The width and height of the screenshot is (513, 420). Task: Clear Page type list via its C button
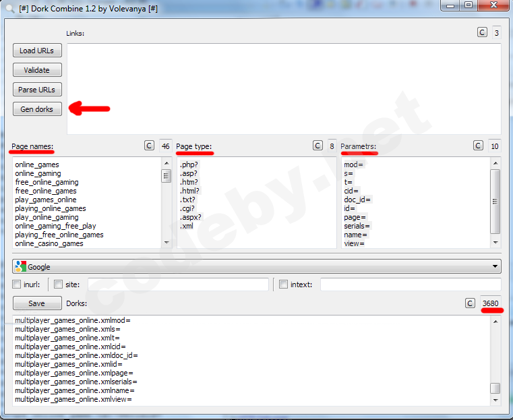[318, 146]
